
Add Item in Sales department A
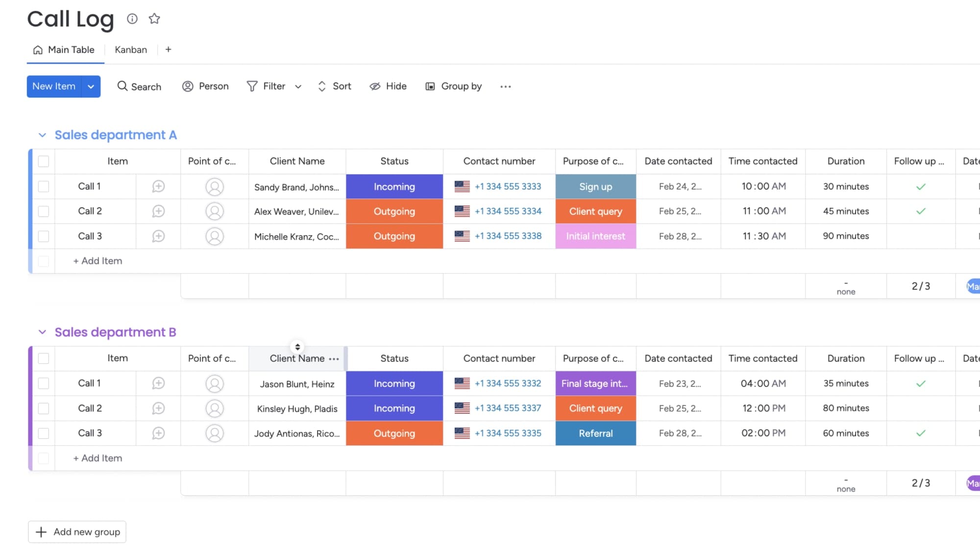(98, 261)
